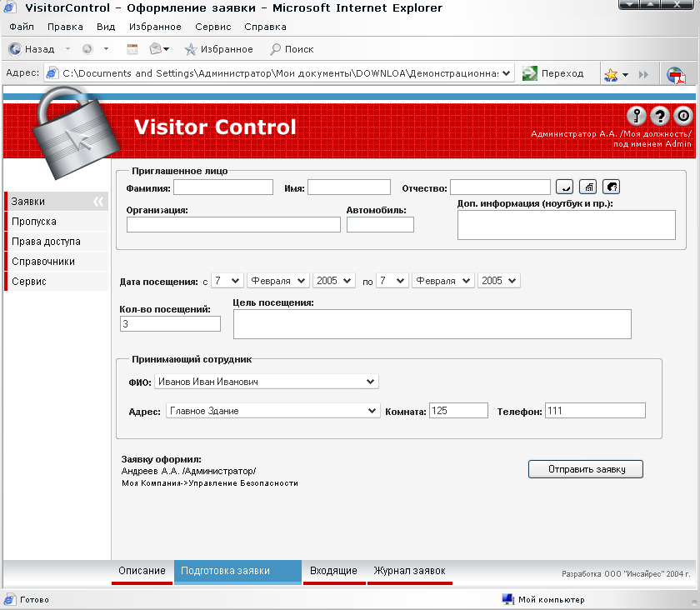This screenshot has height=610, width=700.
Task: Open the end day dropdown after по
Action: 392,281
